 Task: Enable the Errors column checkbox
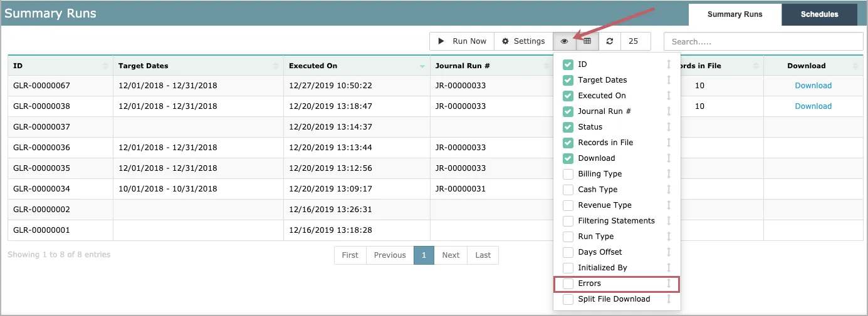pyautogui.click(x=568, y=283)
